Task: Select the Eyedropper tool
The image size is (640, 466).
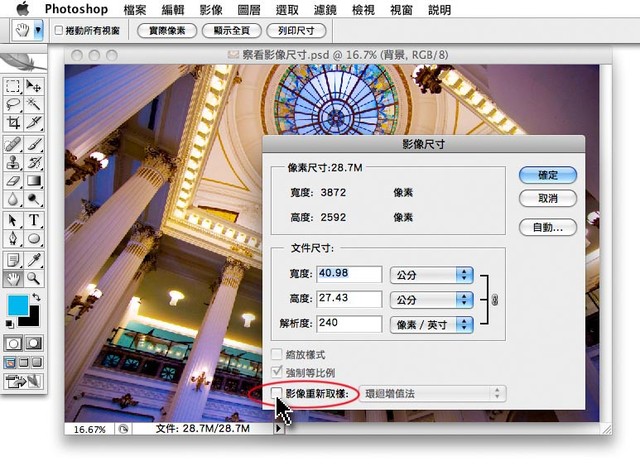Action: [34, 259]
